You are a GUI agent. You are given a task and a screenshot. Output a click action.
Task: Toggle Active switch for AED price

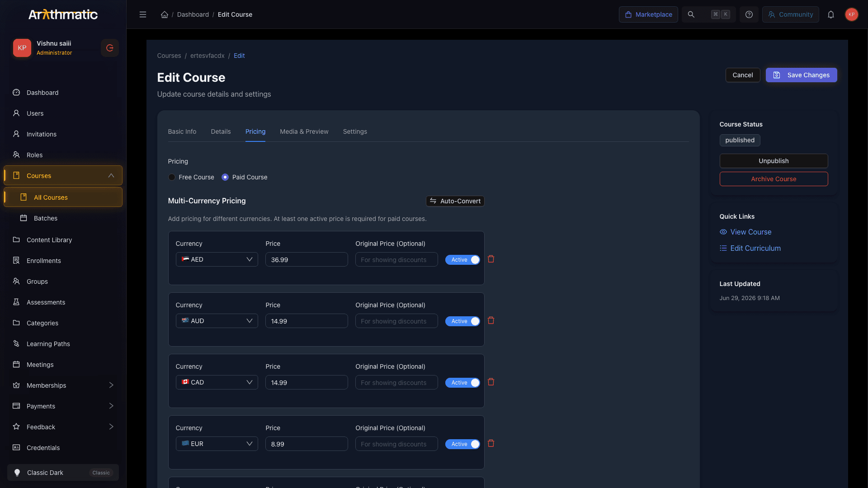tap(462, 260)
